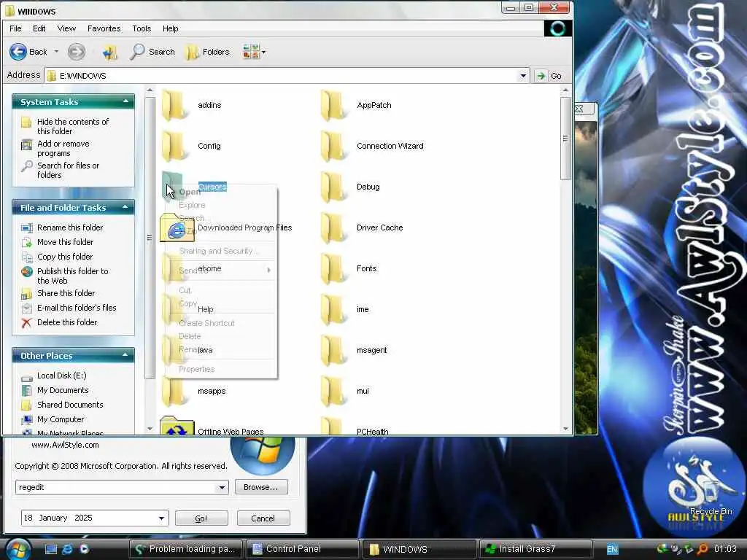Click E-mail this folder's files
This screenshot has width=747, height=560.
pyautogui.click(x=77, y=308)
